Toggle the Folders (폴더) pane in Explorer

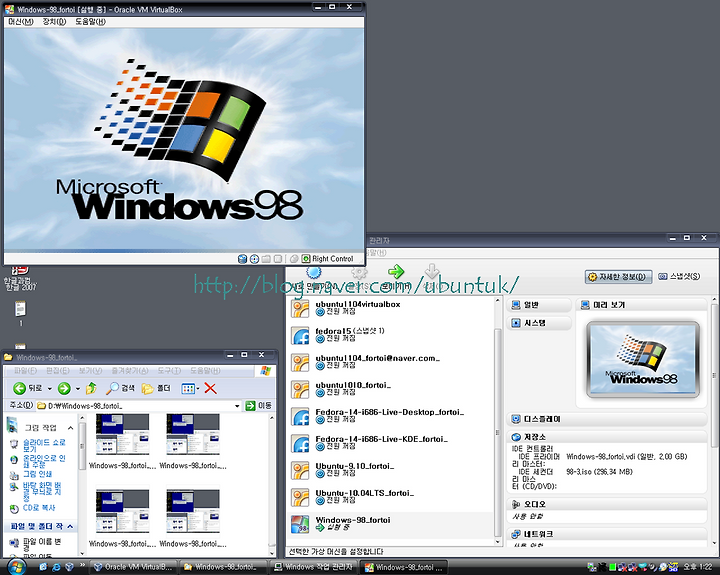coord(156,389)
